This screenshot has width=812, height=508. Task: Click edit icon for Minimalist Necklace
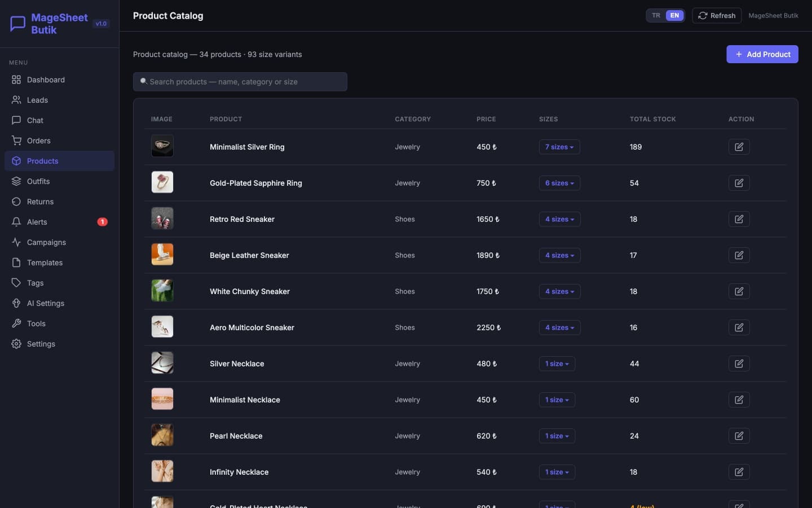pyautogui.click(x=739, y=400)
